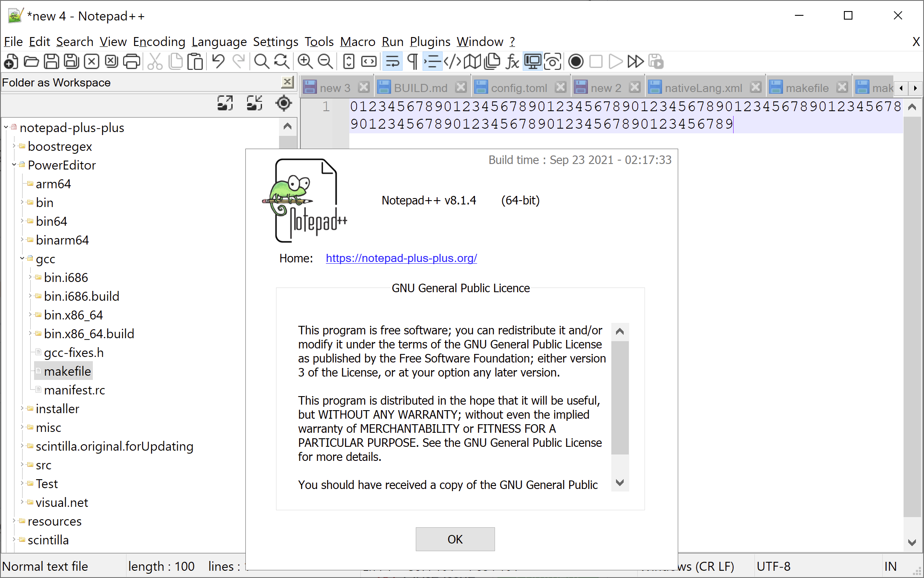
Task: Click the IN insert mode indicator
Action: click(x=890, y=566)
